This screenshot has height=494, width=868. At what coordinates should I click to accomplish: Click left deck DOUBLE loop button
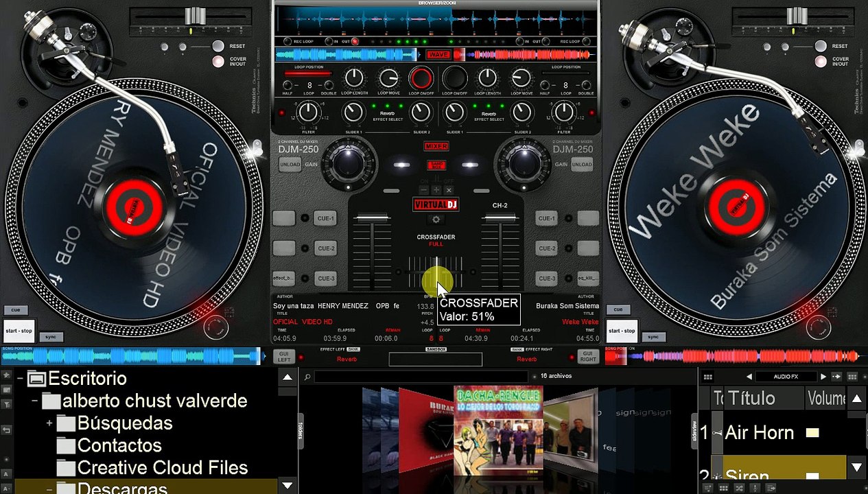[x=329, y=86]
